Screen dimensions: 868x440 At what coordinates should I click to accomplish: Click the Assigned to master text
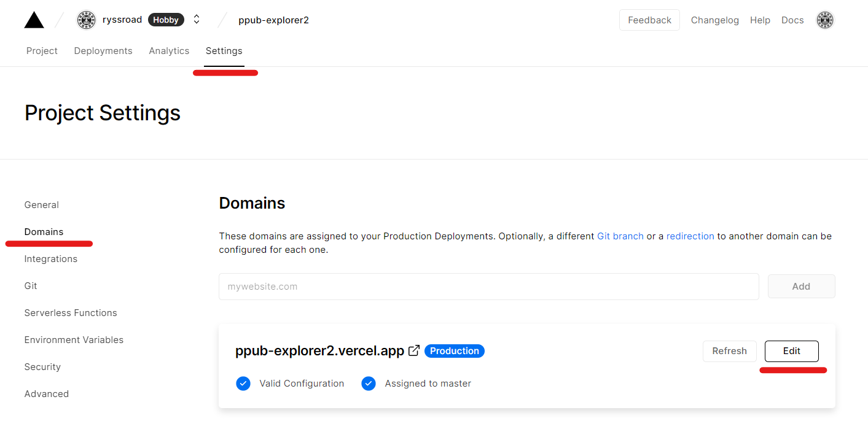[428, 384]
